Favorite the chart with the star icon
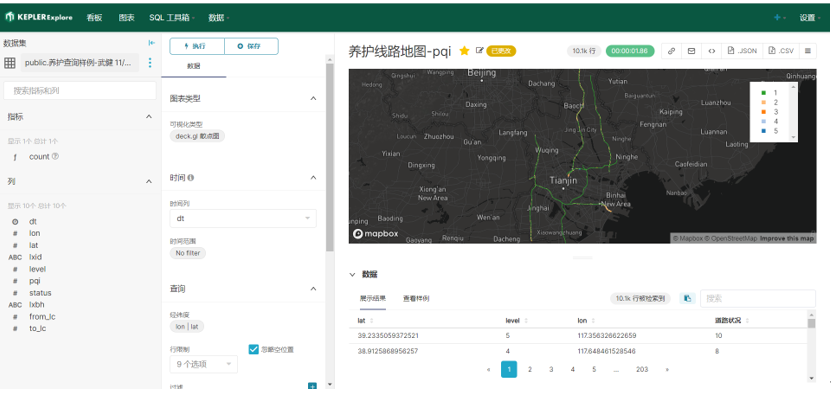The width and height of the screenshot is (831, 400). 464,51
